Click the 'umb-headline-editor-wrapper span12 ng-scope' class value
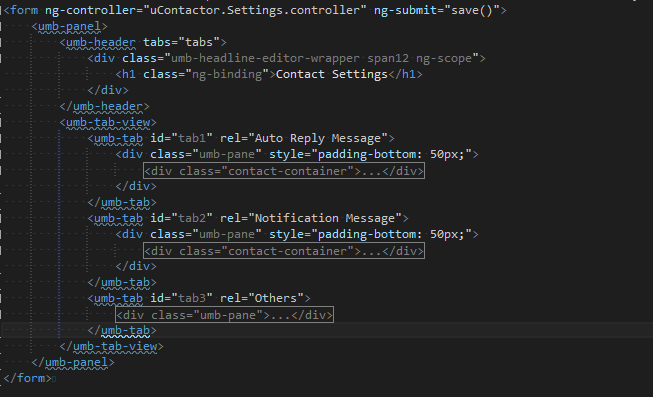 click(x=322, y=58)
